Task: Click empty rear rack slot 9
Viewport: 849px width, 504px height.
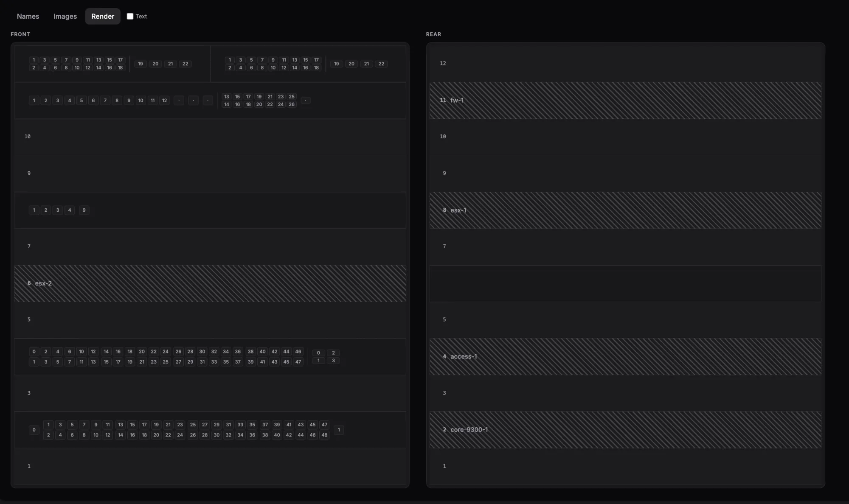Action: click(x=625, y=174)
